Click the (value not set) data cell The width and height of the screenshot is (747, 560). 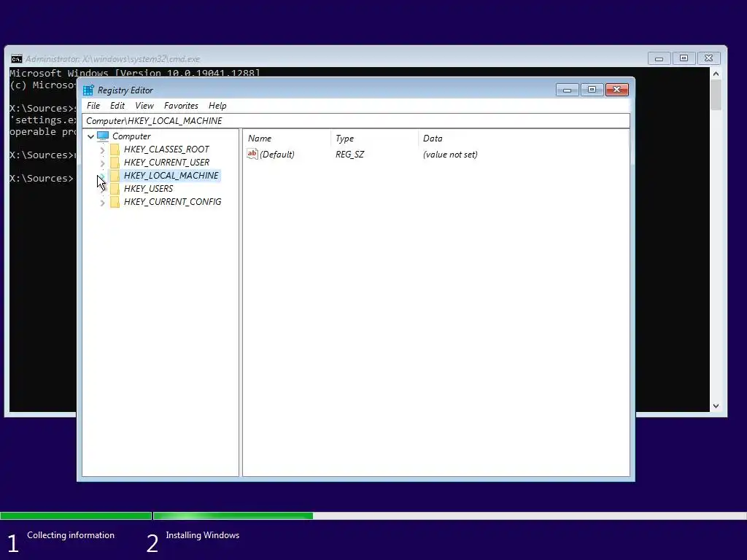pyautogui.click(x=450, y=155)
